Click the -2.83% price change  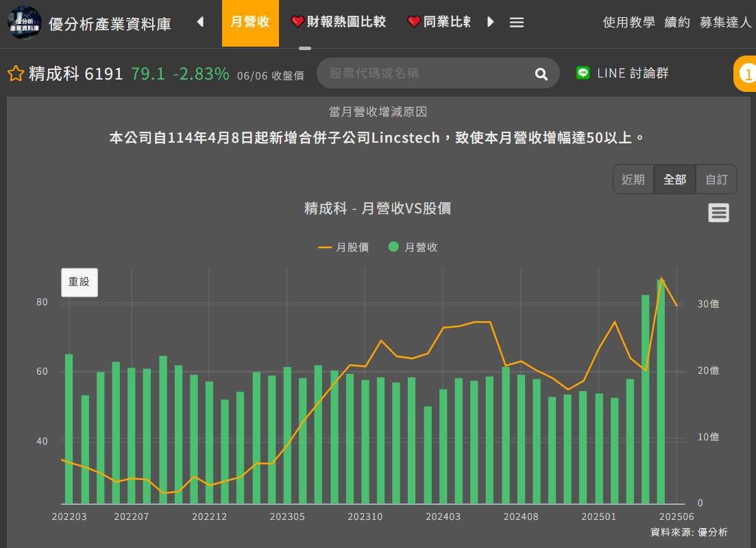[201, 74]
